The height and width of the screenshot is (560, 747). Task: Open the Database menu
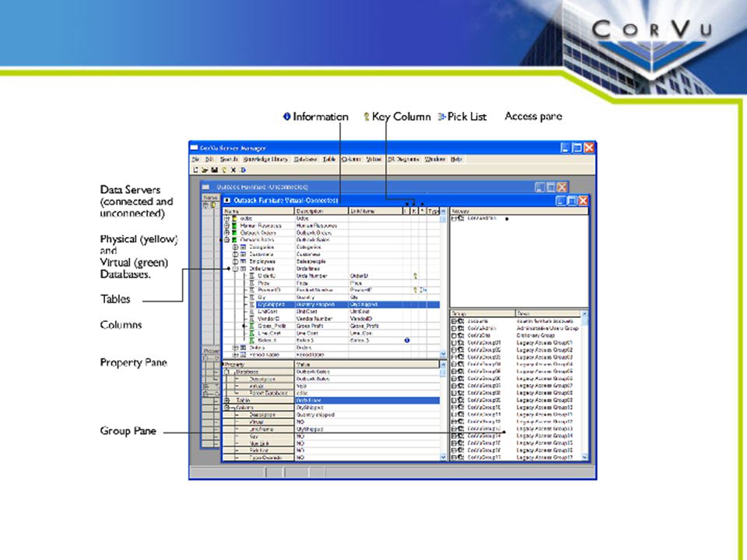[305, 159]
